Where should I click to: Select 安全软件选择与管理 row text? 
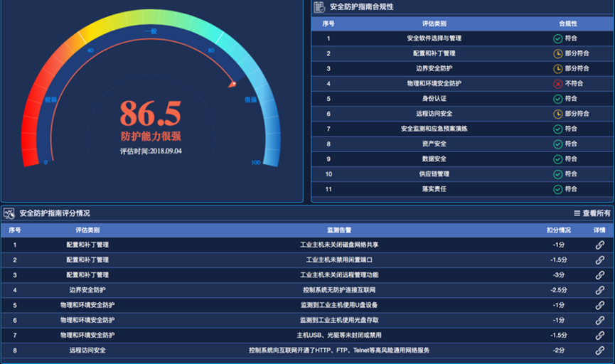coord(434,38)
